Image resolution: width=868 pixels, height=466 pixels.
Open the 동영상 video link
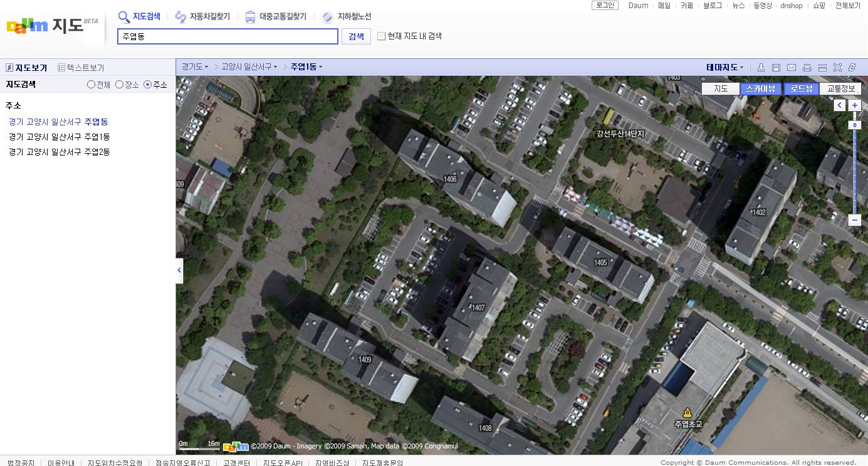pos(763,6)
